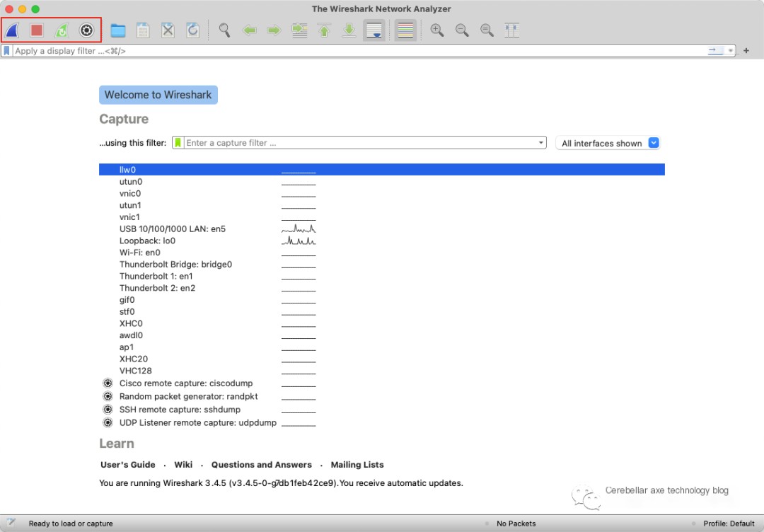Click the green capture filter bookmark icon

coord(178,143)
